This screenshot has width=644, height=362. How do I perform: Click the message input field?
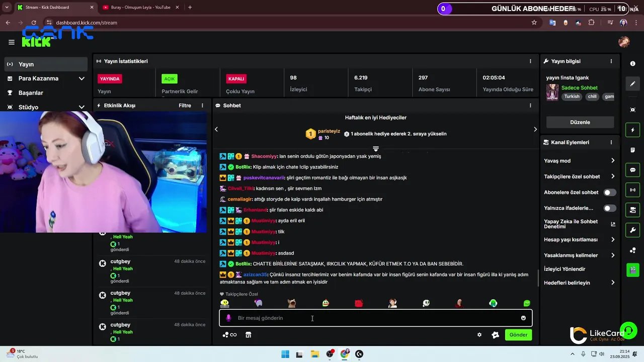pyautogui.click(x=375, y=318)
